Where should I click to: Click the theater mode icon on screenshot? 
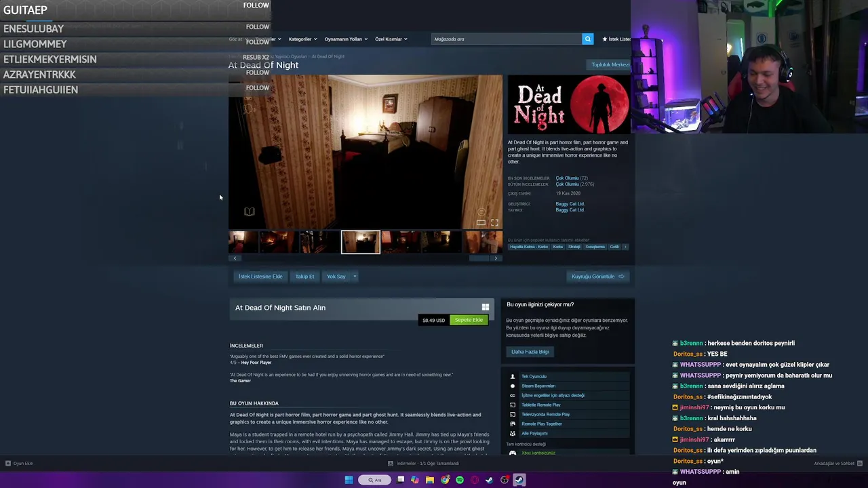coord(481,222)
